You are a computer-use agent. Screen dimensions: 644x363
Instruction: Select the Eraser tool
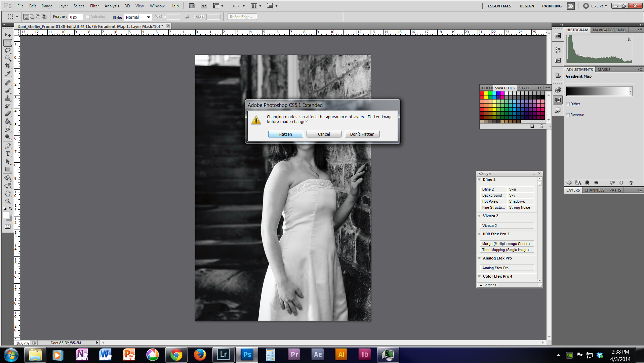pyautogui.click(x=8, y=114)
